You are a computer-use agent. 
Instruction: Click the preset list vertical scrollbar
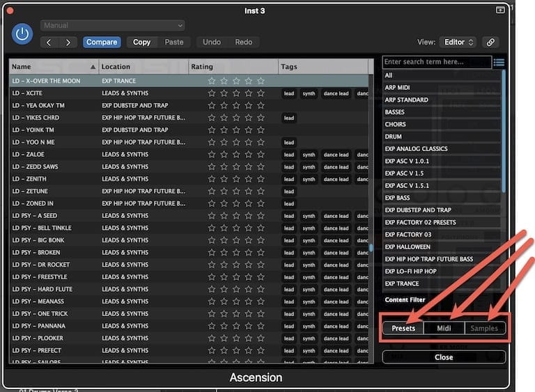tap(371, 246)
